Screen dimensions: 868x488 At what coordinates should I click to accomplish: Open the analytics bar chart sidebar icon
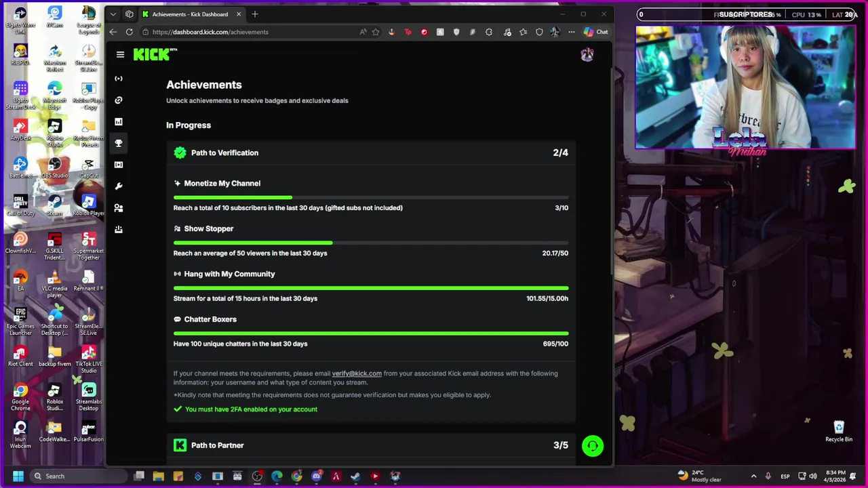[x=119, y=122]
